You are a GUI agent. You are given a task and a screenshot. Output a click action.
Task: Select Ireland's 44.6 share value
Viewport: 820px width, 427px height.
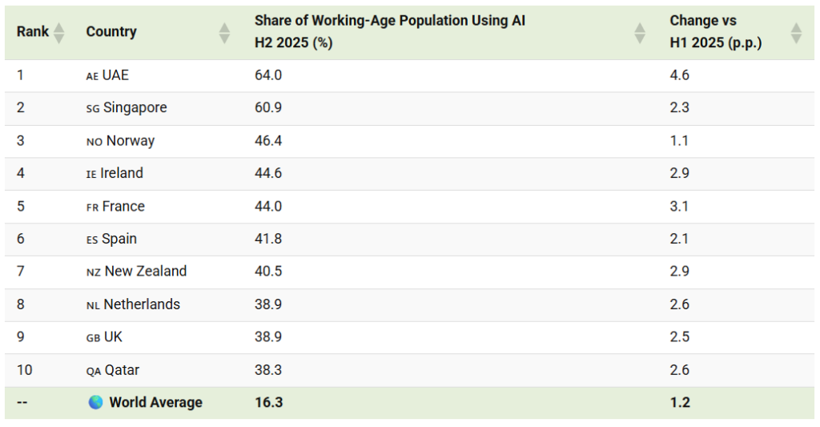pyautogui.click(x=268, y=173)
